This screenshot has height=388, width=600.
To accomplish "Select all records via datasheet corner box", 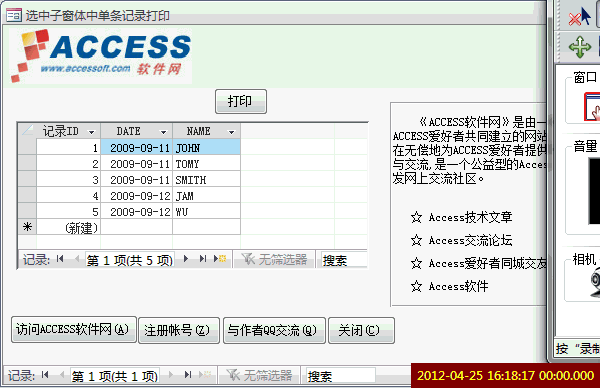I will (27, 131).
